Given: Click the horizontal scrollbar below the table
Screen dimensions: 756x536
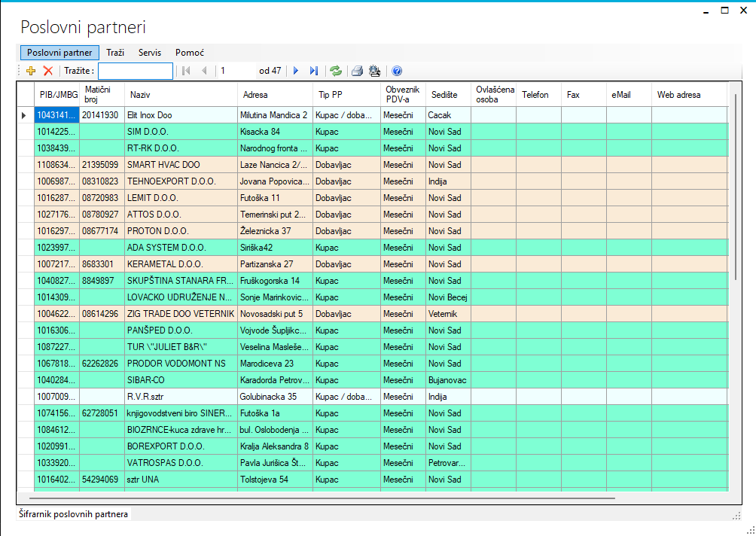Looking at the screenshot, I should pos(322,498).
